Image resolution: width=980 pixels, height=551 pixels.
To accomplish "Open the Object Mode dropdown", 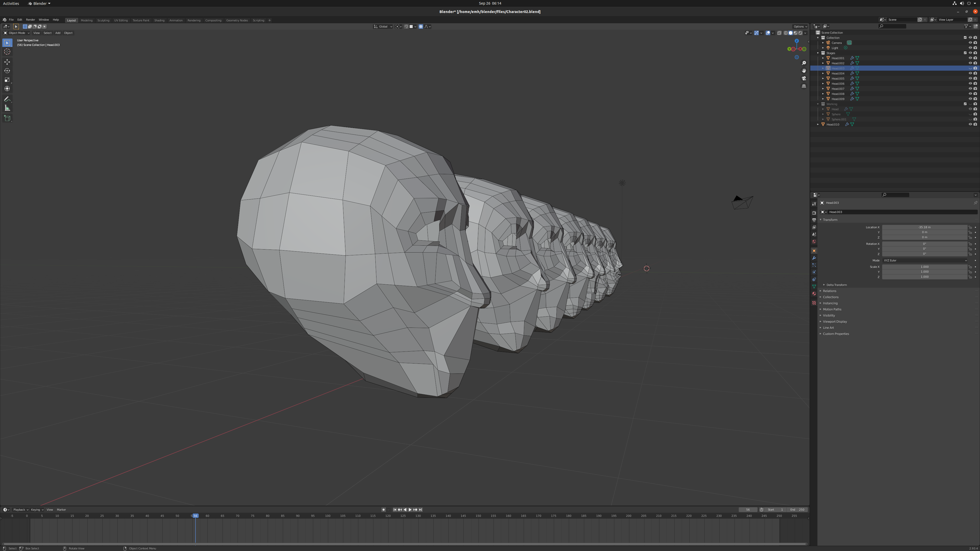I will 16,33.
